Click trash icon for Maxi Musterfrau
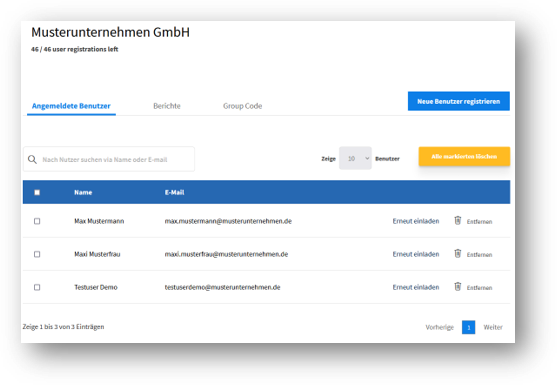 [458, 254]
